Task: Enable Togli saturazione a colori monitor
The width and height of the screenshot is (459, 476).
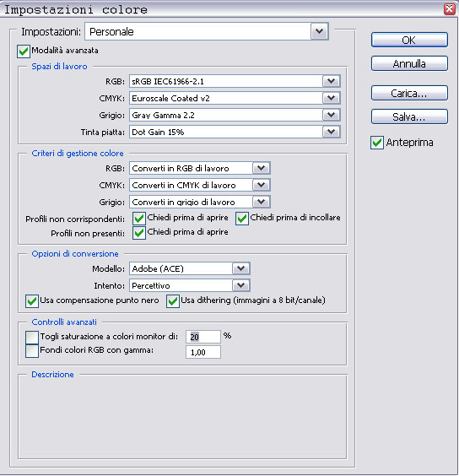Action: tap(32, 337)
